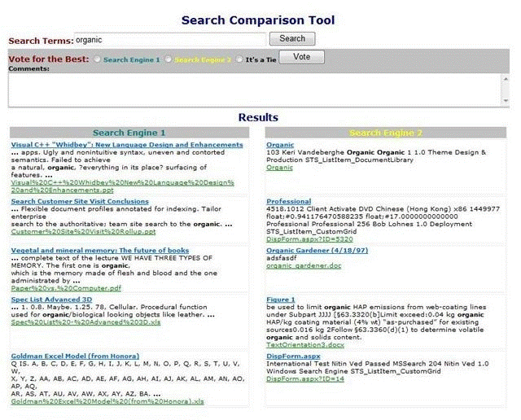Open Visual C++ "Whidbey" result title link
521x420 pixels.
[127, 145]
